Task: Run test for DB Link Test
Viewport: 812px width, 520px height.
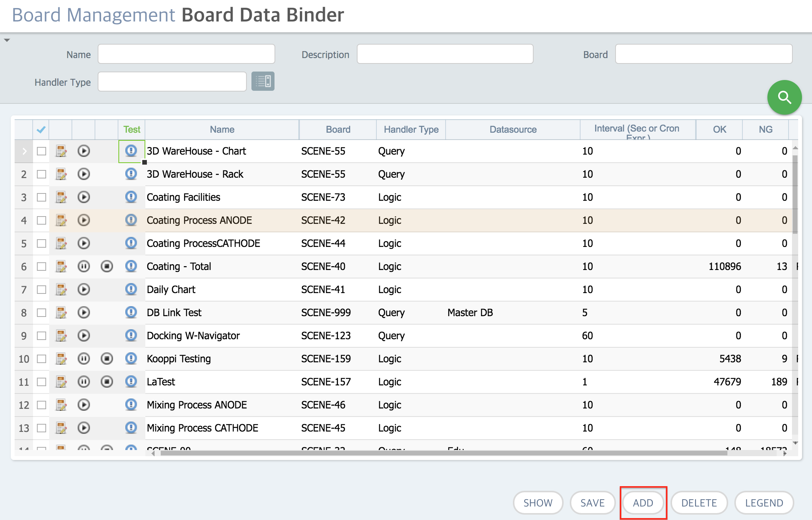Action: 131,312
